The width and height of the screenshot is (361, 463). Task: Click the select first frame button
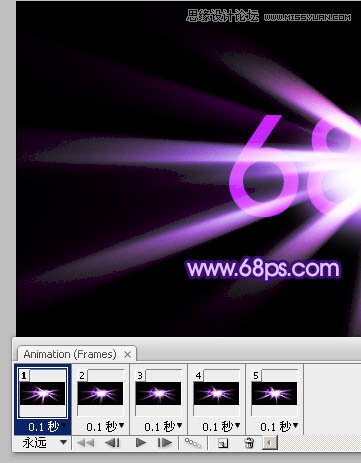[x=85, y=443]
